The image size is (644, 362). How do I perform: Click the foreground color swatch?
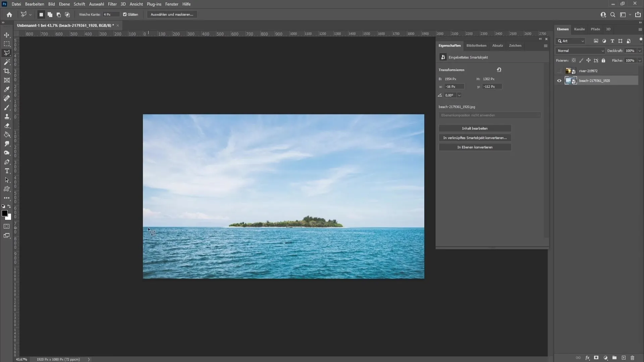[5, 214]
